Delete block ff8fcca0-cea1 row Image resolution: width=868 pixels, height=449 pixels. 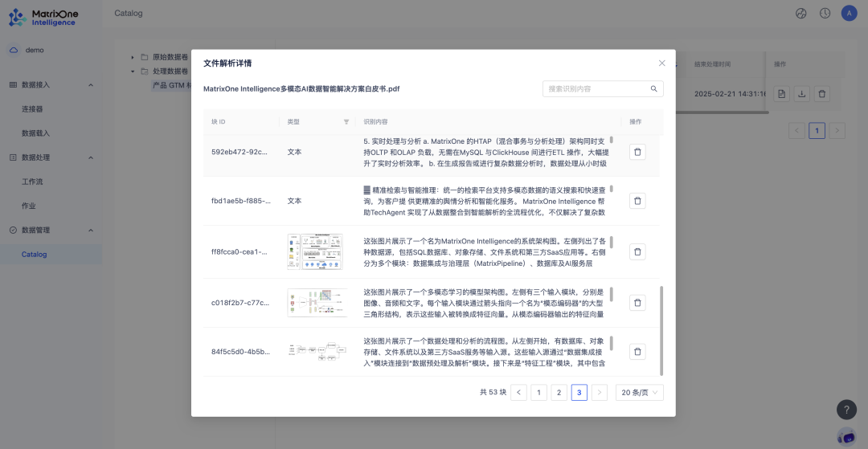[x=637, y=251]
